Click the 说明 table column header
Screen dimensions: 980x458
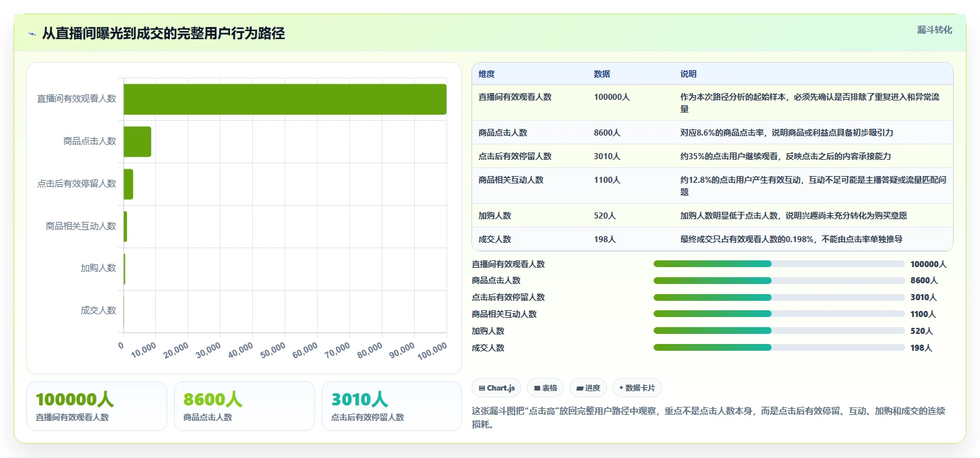tap(688, 74)
